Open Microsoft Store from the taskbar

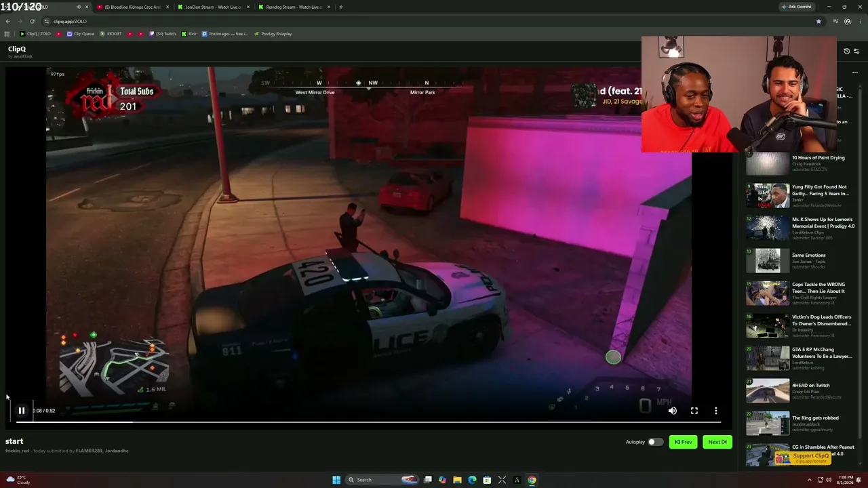tap(487, 480)
